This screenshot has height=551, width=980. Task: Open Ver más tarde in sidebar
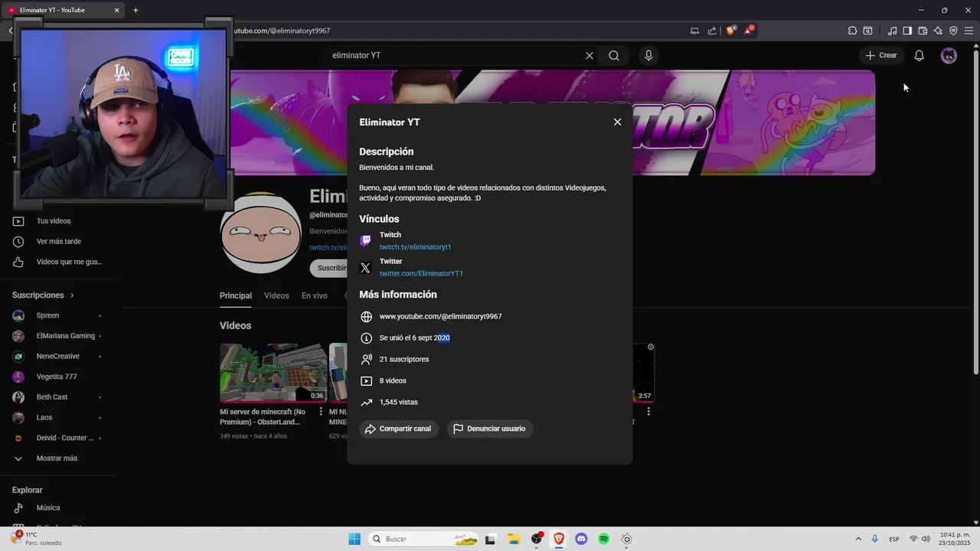tap(59, 241)
